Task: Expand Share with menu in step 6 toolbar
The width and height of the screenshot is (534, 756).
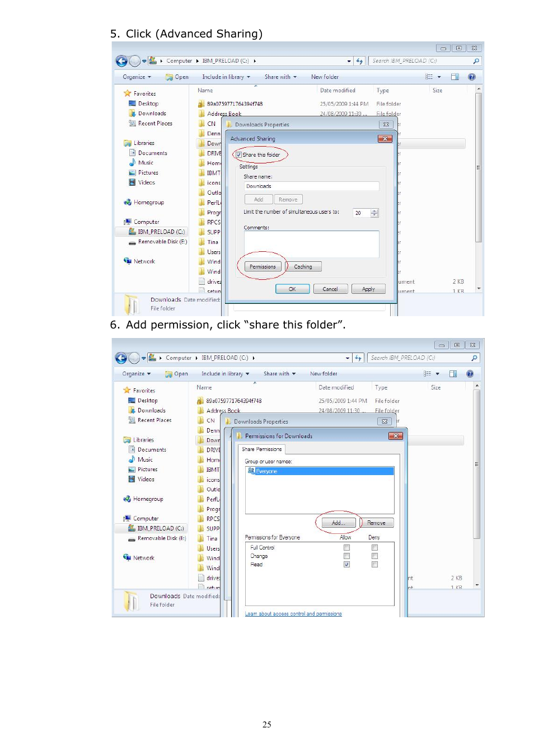Action: coord(280,374)
